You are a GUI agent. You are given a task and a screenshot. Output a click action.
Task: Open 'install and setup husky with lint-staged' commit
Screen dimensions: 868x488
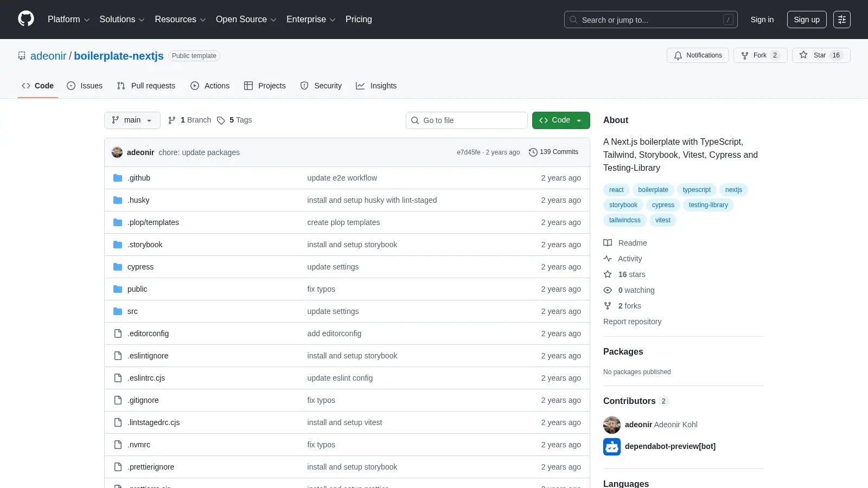tap(372, 200)
